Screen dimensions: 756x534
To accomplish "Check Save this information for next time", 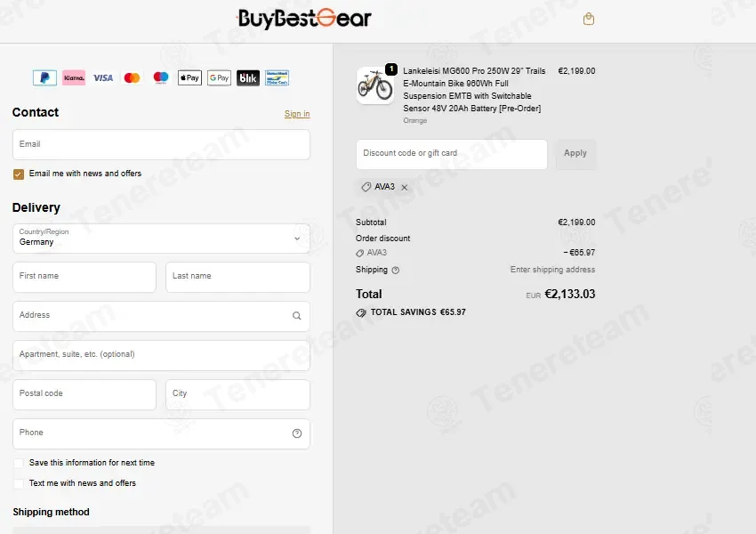I will 19,463.
